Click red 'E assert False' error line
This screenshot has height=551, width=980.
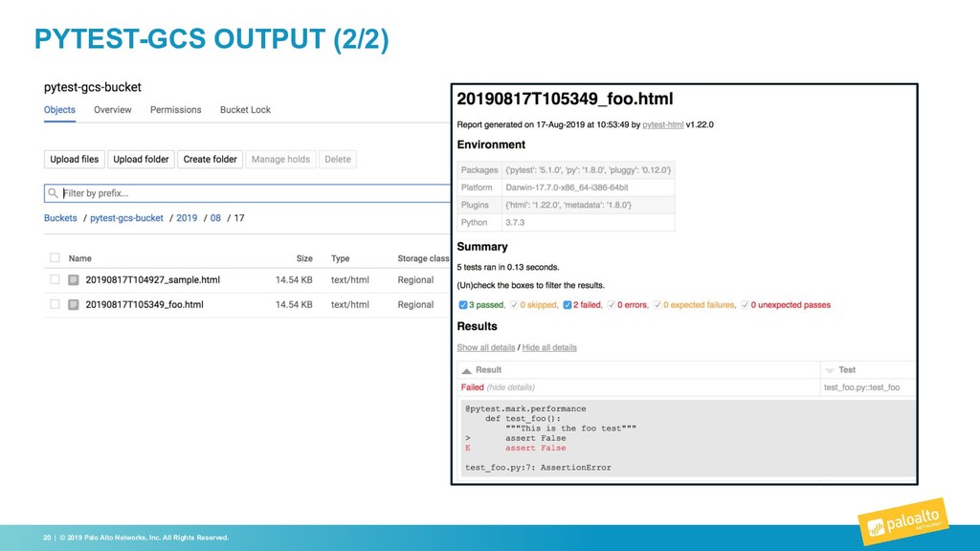coord(516,448)
